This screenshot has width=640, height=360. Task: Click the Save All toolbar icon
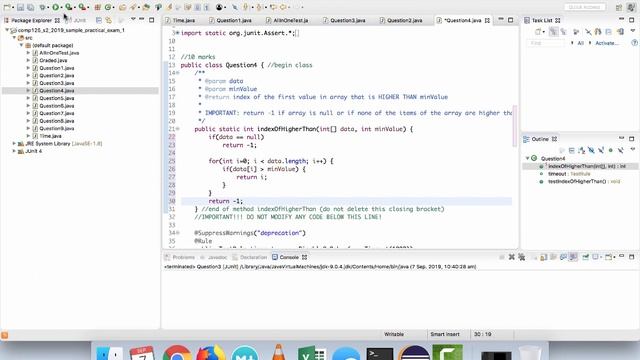click(30, 7)
